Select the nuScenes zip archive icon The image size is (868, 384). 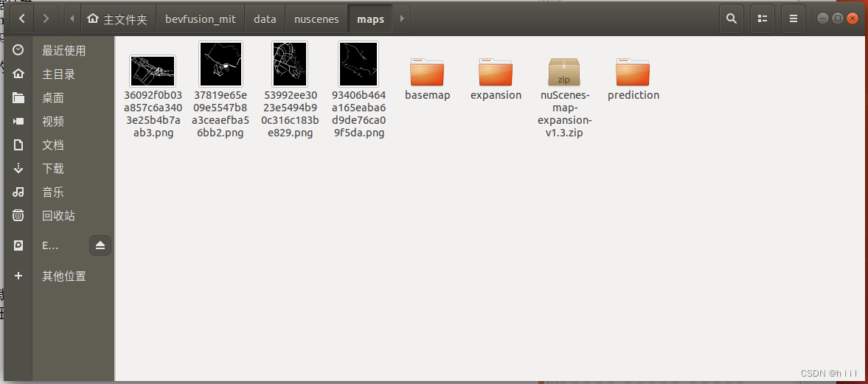pyautogui.click(x=564, y=71)
